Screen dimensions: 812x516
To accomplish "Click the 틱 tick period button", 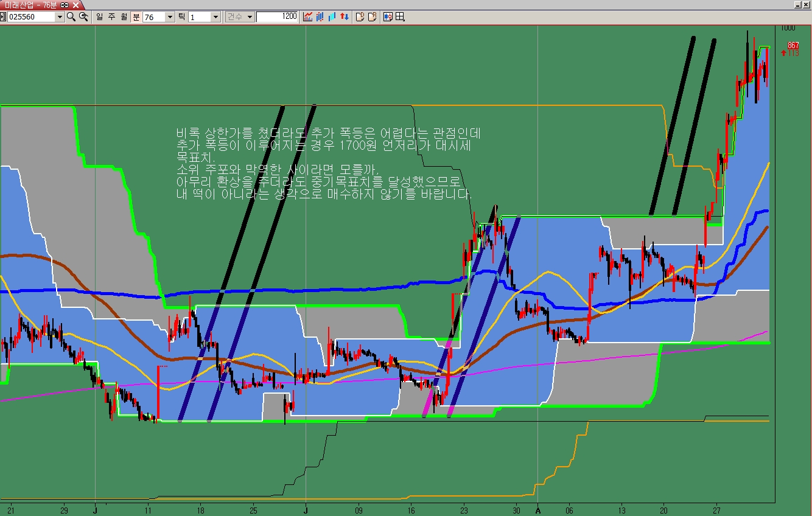I will click(181, 17).
